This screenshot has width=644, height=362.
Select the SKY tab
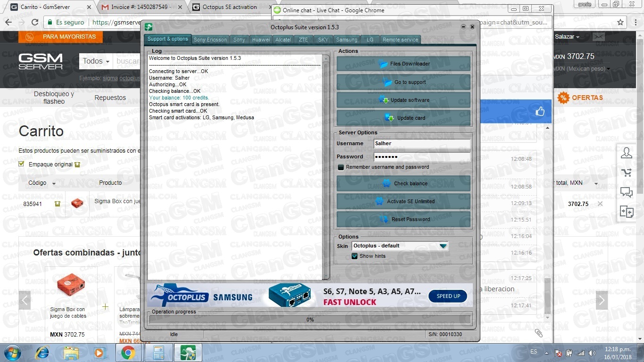[323, 40]
